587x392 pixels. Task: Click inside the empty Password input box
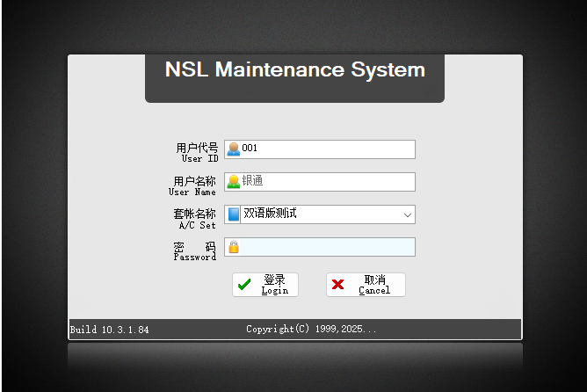(x=325, y=247)
